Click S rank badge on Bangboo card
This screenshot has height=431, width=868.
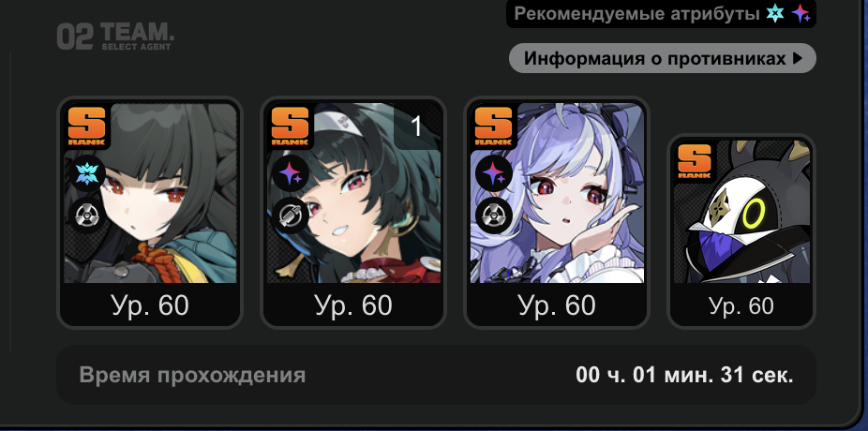coord(695,161)
